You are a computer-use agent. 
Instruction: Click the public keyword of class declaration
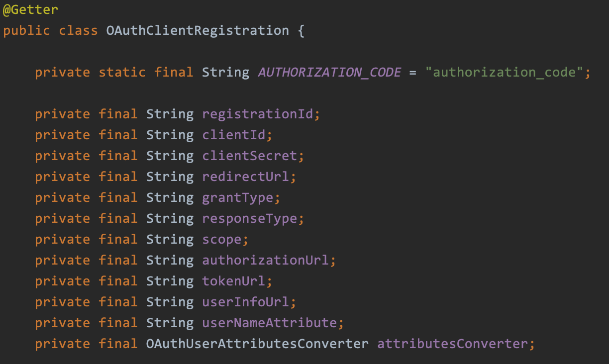click(x=26, y=30)
